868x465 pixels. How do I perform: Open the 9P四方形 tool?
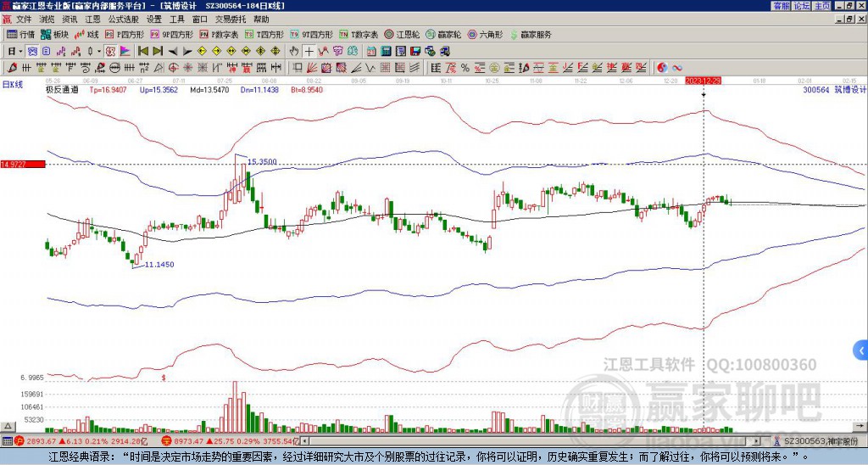click(171, 34)
